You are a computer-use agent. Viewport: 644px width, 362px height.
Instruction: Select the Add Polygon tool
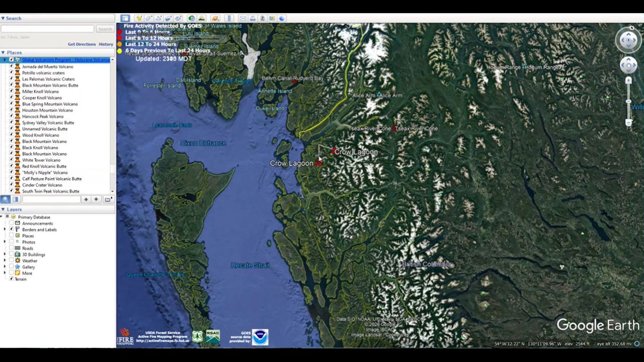pos(149,19)
